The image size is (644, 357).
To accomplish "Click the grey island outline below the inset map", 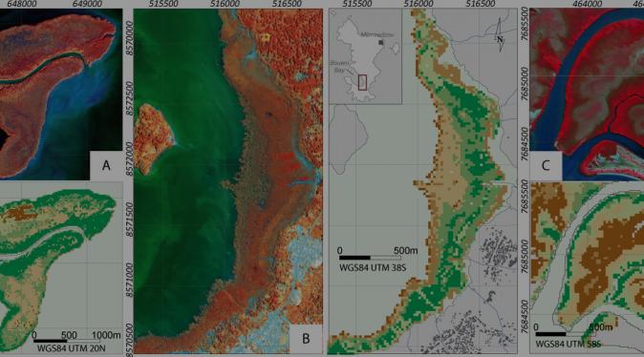I will click(349, 139).
